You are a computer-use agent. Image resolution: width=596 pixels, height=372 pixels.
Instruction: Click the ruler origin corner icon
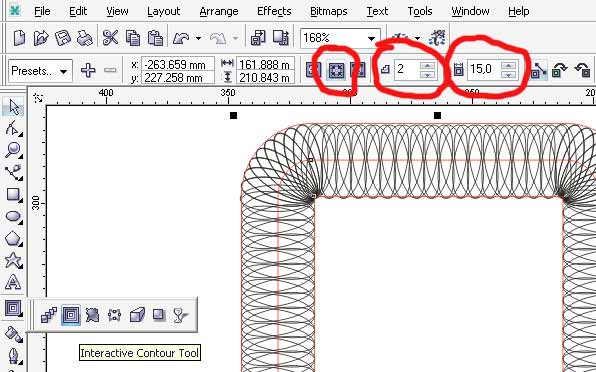pyautogui.click(x=38, y=98)
